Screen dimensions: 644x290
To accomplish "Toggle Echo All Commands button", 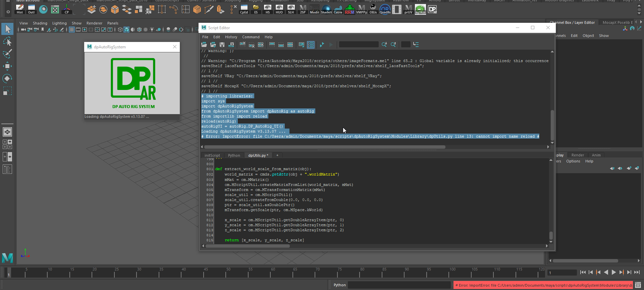I will [x=302, y=45].
